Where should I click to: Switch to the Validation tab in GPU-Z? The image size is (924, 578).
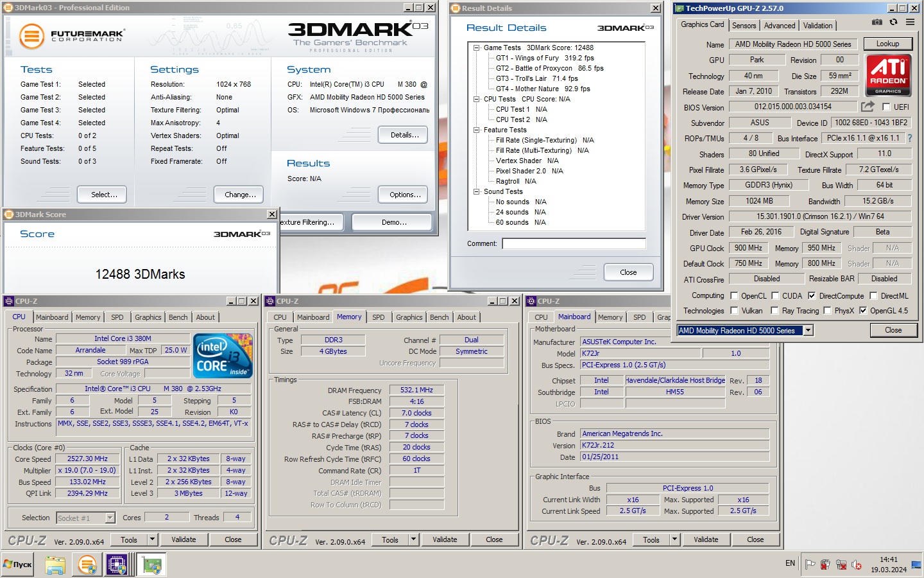click(x=817, y=26)
